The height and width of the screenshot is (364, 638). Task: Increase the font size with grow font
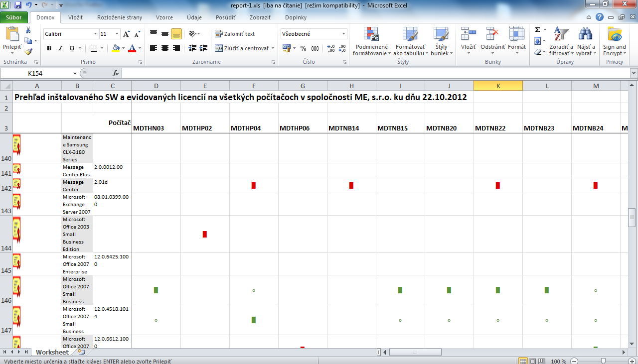(126, 34)
